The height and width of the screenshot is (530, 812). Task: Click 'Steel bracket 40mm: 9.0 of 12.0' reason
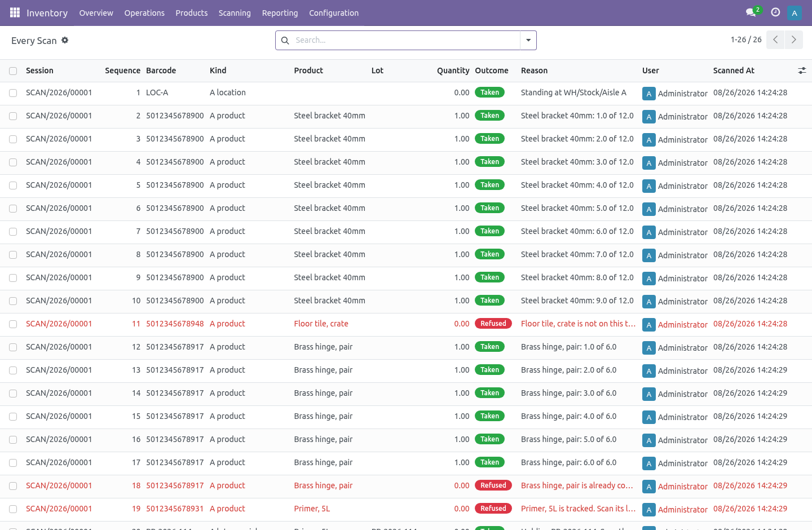pos(577,301)
